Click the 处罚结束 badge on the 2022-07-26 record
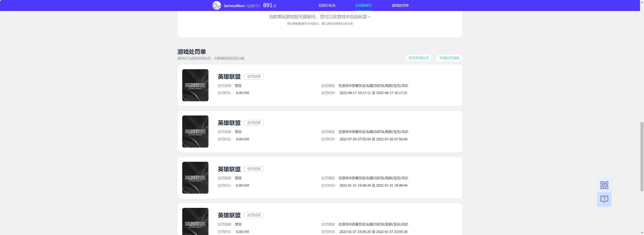This screenshot has height=235, width=644. pyautogui.click(x=254, y=123)
